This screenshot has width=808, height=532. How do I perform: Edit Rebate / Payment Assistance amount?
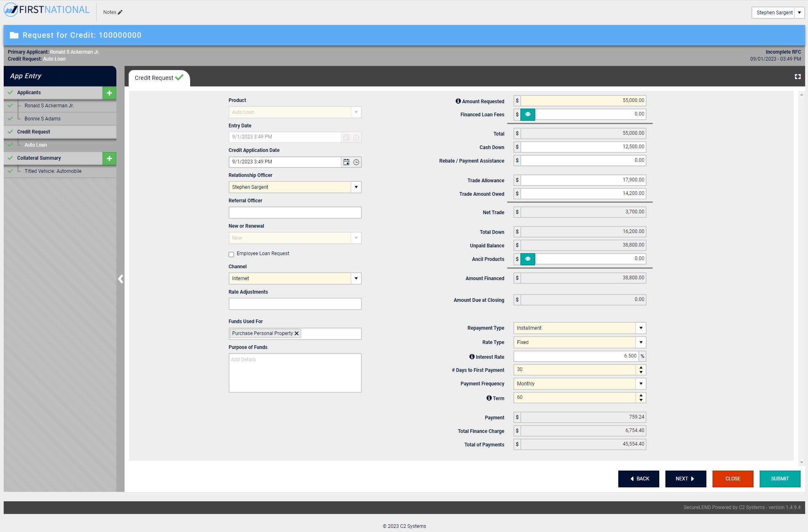pyautogui.click(x=583, y=161)
